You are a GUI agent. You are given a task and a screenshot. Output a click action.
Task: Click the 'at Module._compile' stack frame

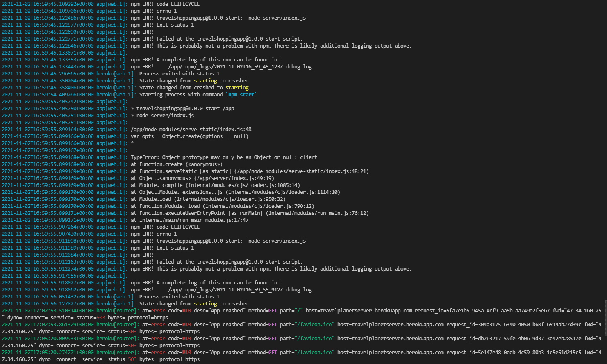[x=151, y=185]
